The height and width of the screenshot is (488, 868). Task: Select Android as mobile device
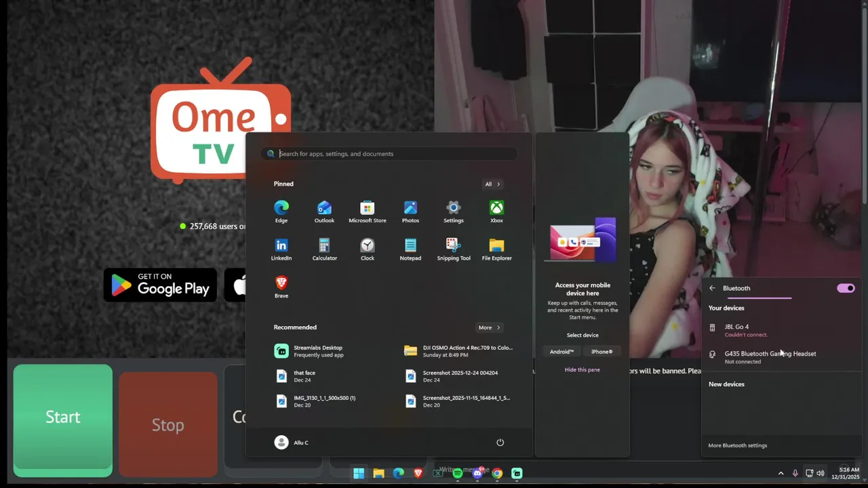(561, 352)
